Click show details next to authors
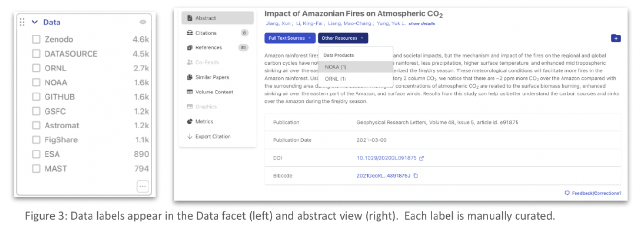This screenshot has height=232, width=644. click(422, 24)
